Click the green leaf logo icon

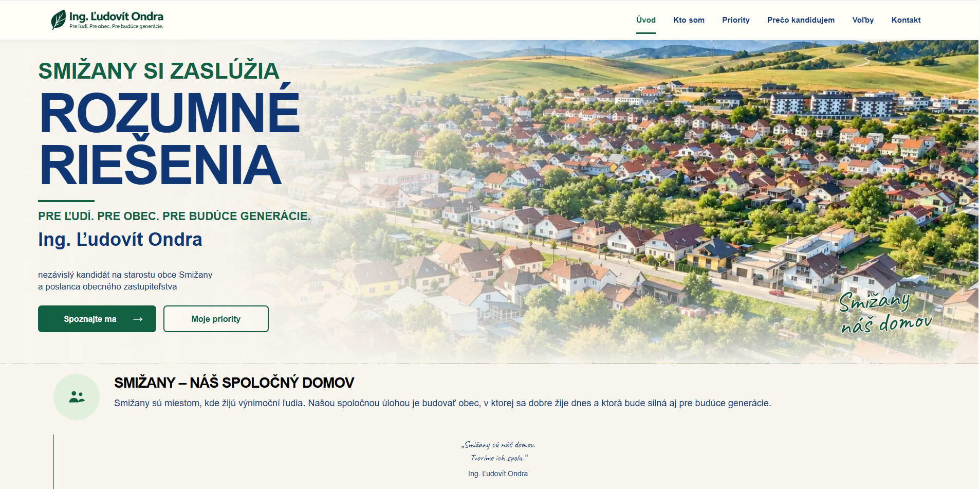point(58,20)
